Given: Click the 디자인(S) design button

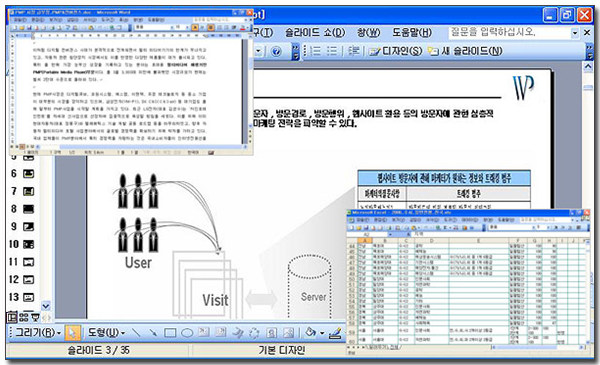Looking at the screenshot, I should [396, 51].
